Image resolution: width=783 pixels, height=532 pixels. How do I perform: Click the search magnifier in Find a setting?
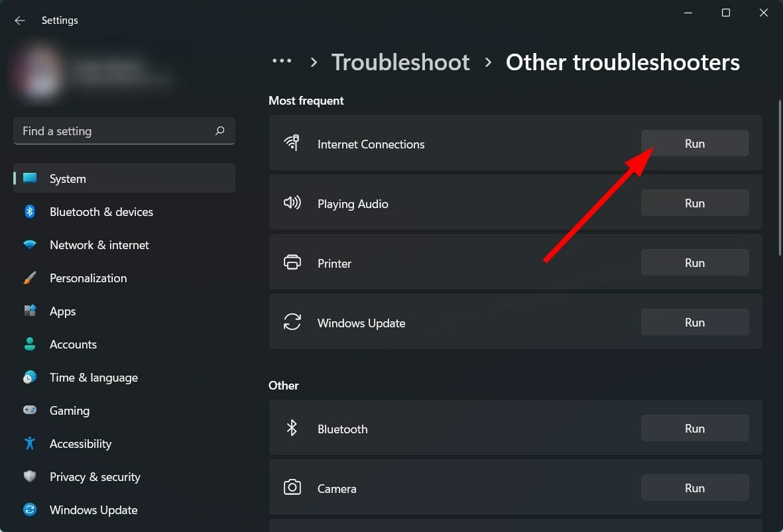click(x=219, y=131)
